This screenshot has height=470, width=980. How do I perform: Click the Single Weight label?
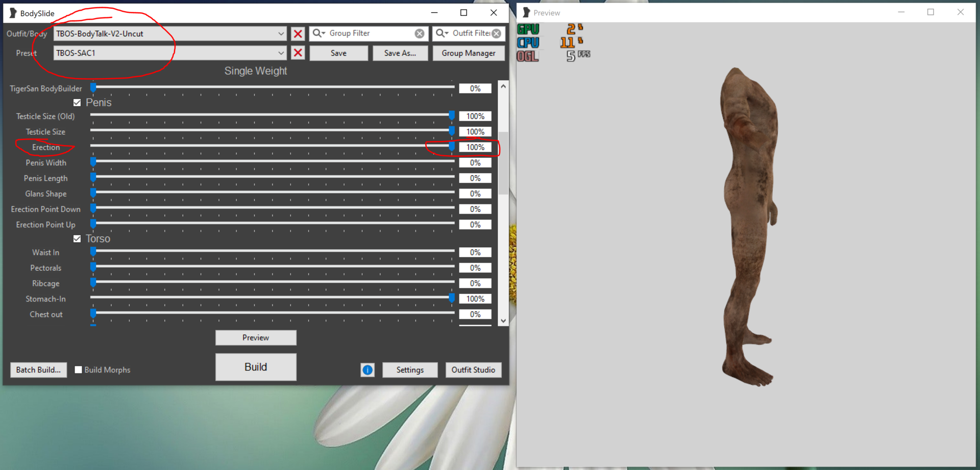(x=256, y=71)
